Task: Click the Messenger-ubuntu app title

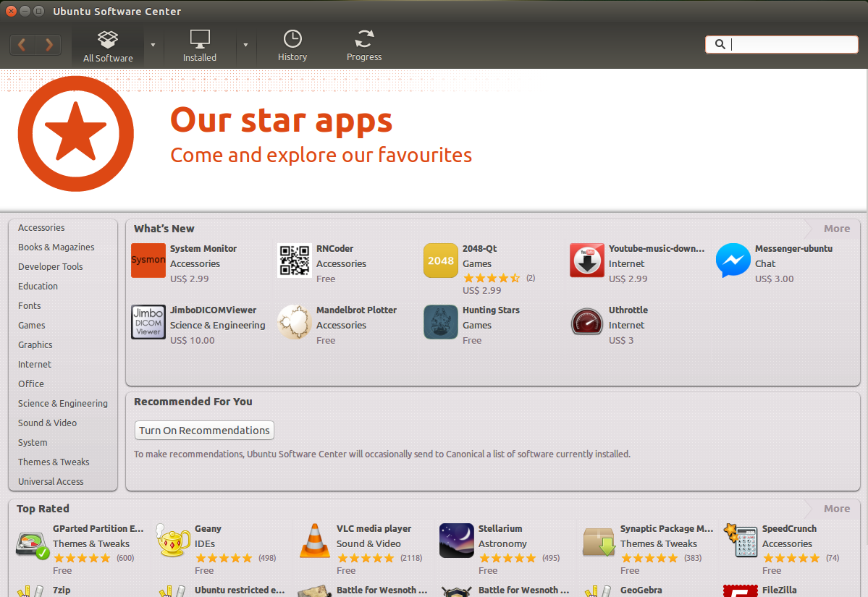Action: [x=793, y=248]
